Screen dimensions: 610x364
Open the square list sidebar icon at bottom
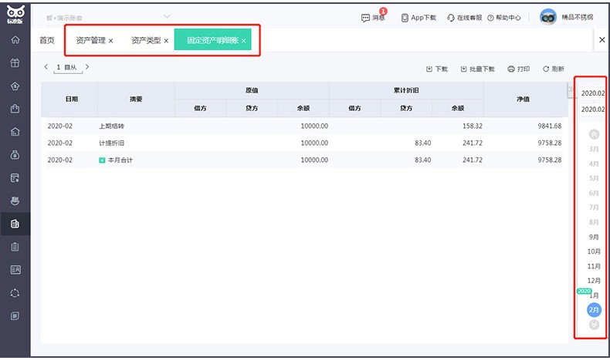pos(15,316)
